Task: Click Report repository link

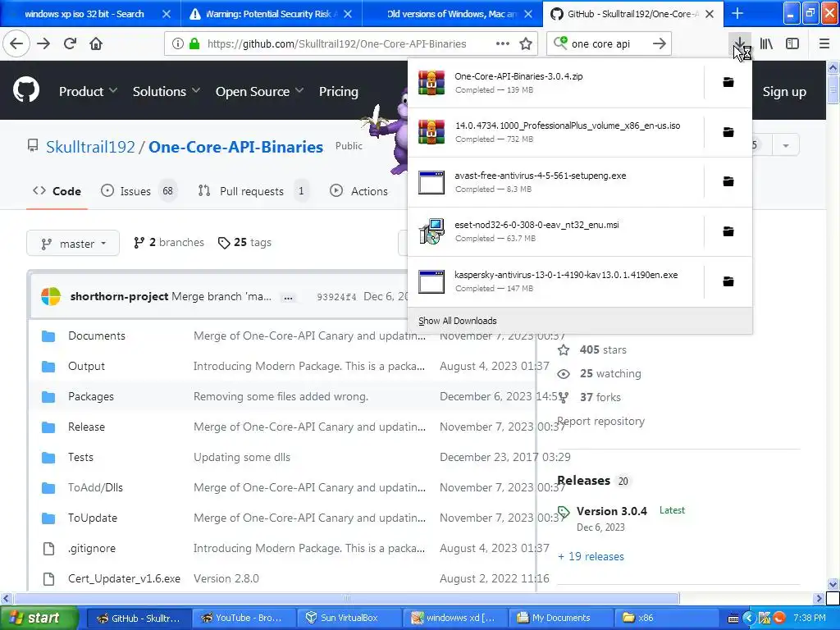Action: coord(600,421)
